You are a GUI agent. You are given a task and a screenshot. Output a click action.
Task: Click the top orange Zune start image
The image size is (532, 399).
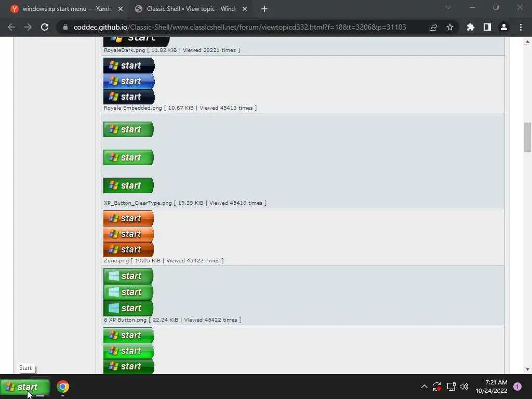pos(129,218)
